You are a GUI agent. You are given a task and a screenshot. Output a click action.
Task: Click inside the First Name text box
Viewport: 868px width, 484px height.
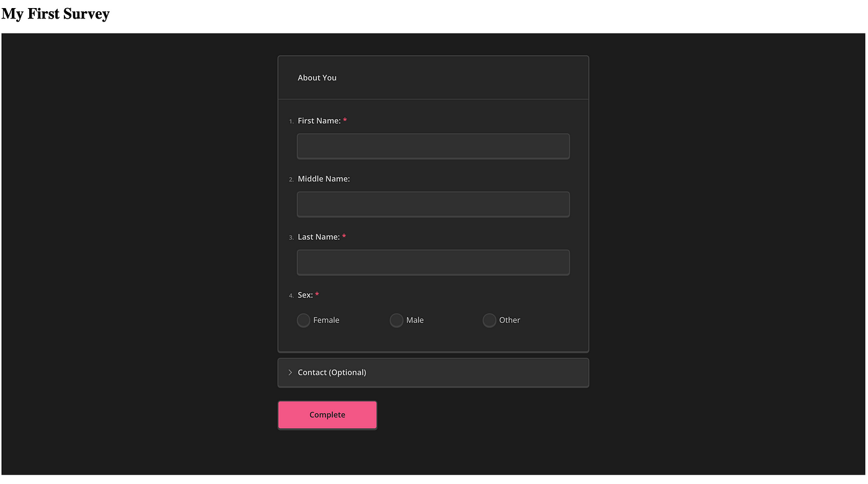(x=433, y=146)
